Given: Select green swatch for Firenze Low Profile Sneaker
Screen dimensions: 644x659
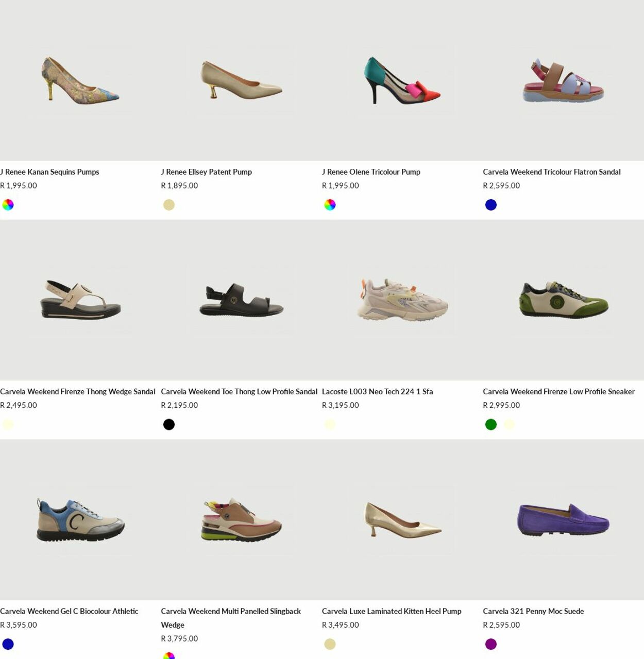Looking at the screenshot, I should [491, 425].
